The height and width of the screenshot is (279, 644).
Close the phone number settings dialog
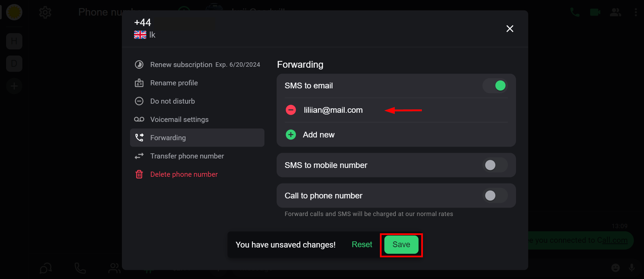pos(510,29)
